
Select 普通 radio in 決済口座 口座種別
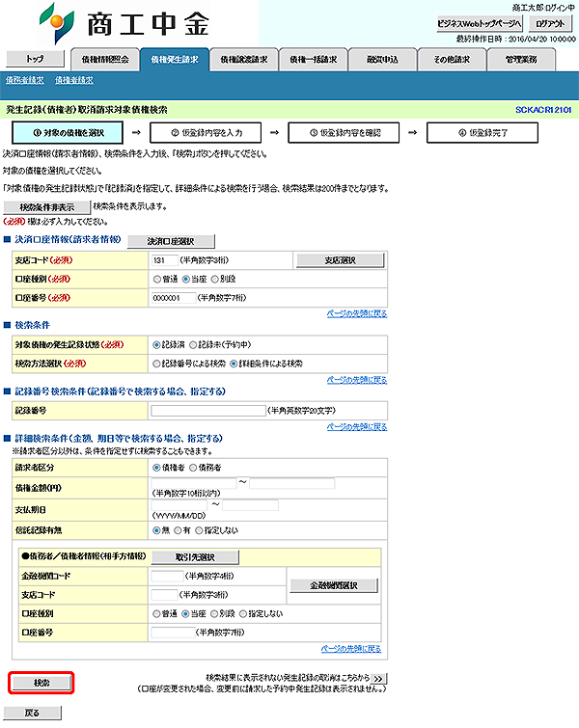point(157,279)
